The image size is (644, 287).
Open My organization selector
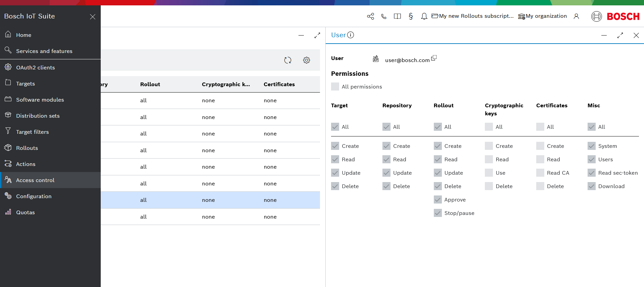[542, 16]
